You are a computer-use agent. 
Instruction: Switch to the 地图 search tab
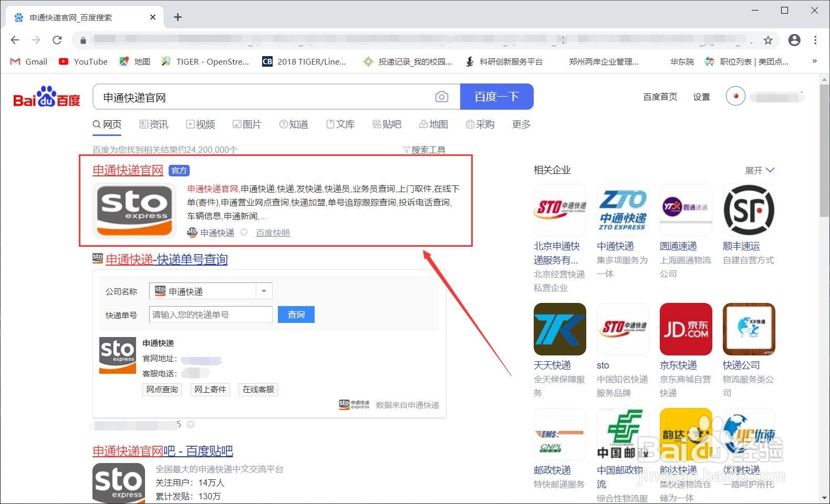(x=433, y=124)
